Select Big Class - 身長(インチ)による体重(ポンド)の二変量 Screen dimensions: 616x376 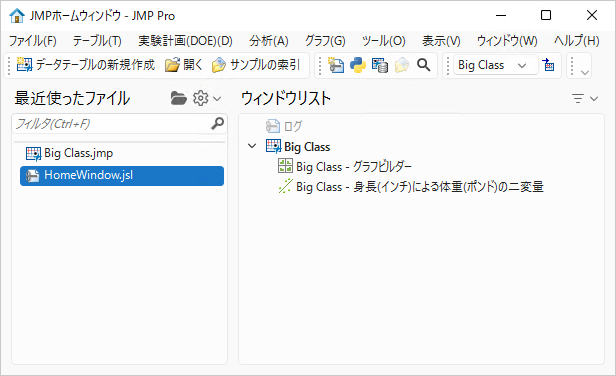420,187
